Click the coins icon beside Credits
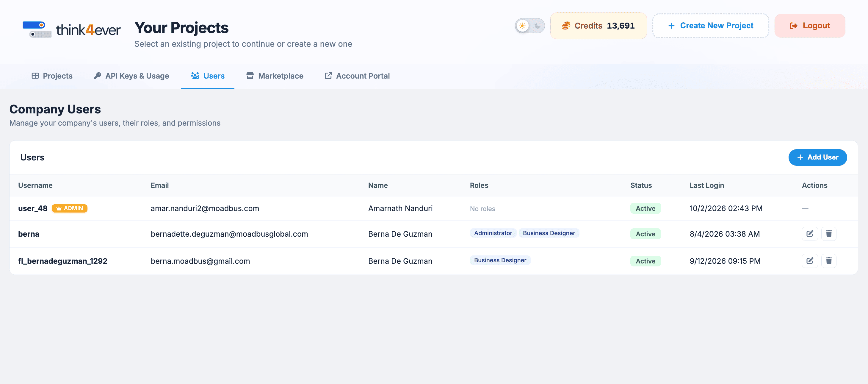 click(566, 26)
